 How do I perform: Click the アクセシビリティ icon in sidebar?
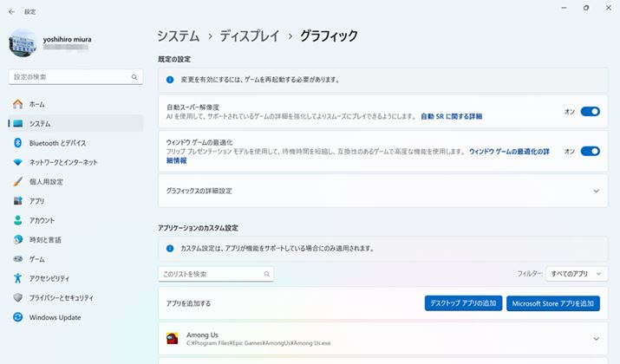point(17,278)
